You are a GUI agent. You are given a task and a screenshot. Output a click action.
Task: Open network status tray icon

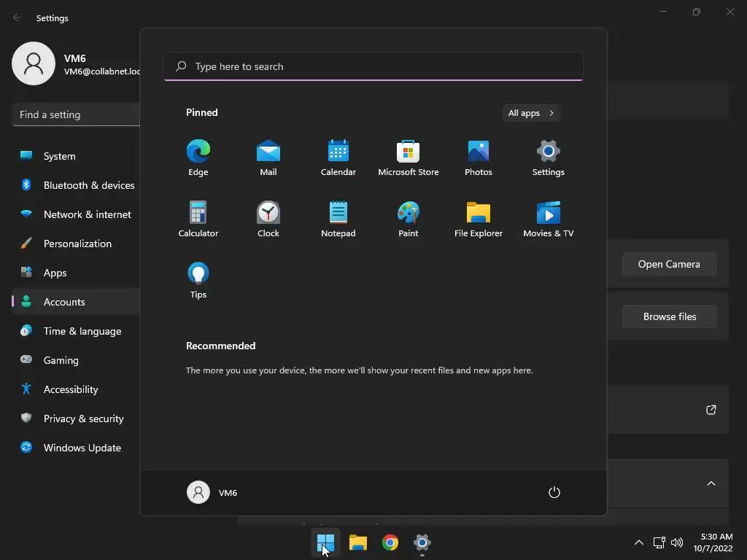(x=659, y=542)
